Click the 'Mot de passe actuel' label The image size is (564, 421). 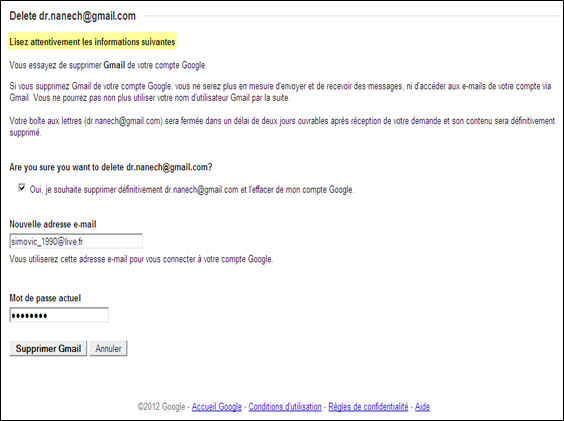[x=45, y=298]
